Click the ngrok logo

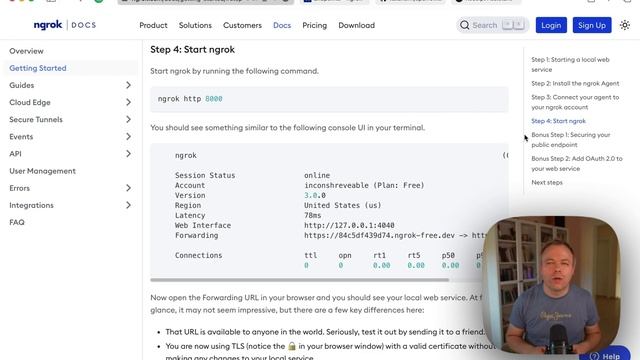point(48,25)
